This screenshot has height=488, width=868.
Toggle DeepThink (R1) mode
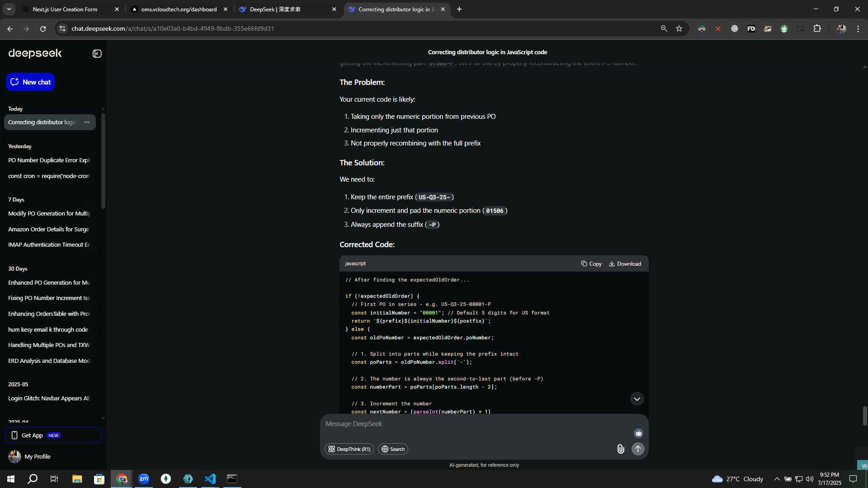pyautogui.click(x=349, y=449)
